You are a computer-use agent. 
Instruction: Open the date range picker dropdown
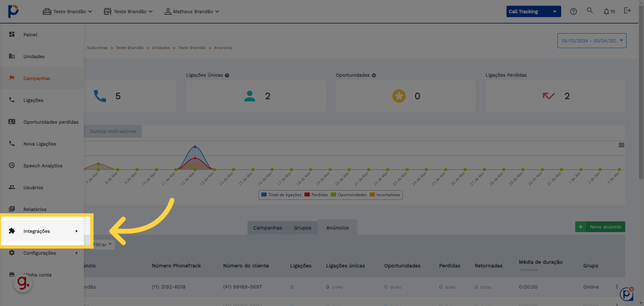(x=592, y=41)
